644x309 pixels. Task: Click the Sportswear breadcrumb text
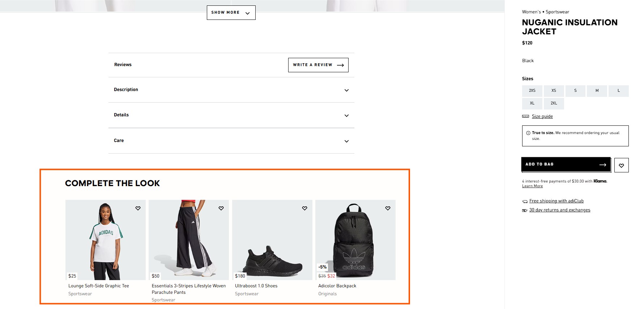(x=557, y=12)
